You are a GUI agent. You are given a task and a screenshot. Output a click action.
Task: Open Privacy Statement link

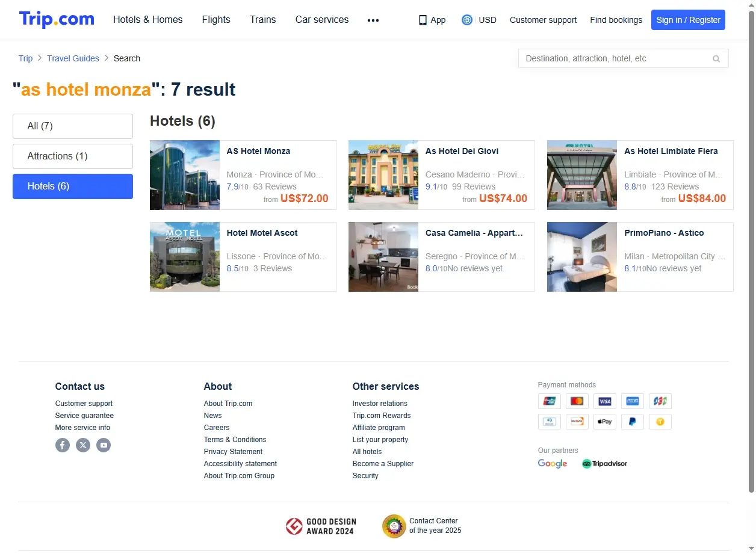233,452
